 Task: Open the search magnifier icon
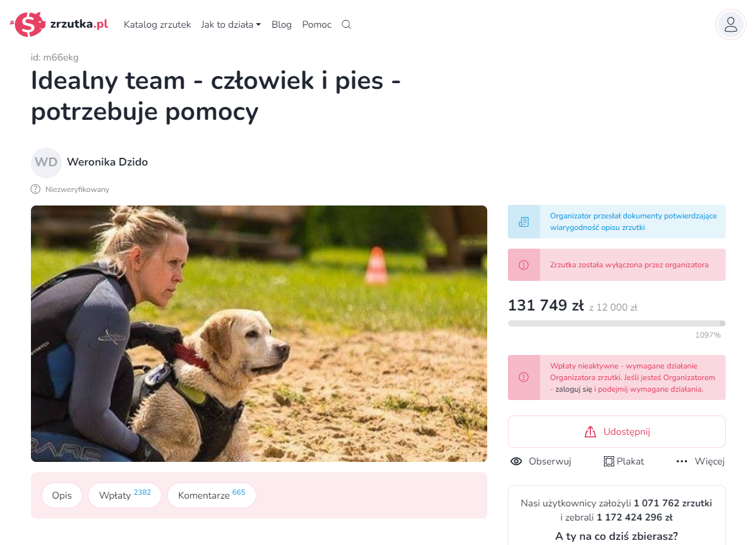tap(346, 24)
